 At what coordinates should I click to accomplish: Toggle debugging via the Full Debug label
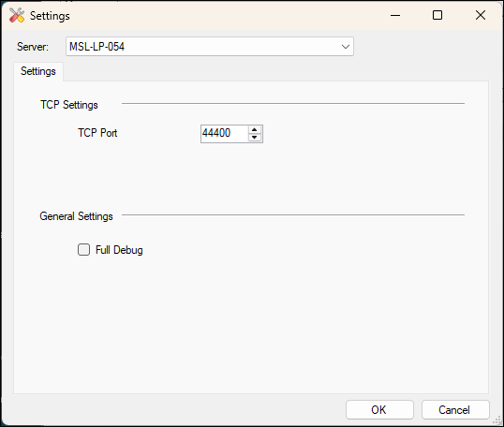pos(119,250)
